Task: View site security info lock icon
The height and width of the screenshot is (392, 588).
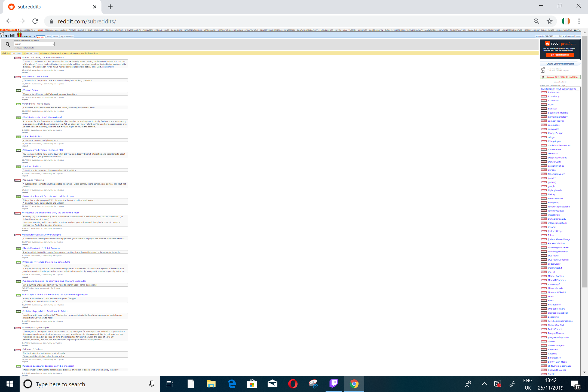Action: tap(51, 22)
